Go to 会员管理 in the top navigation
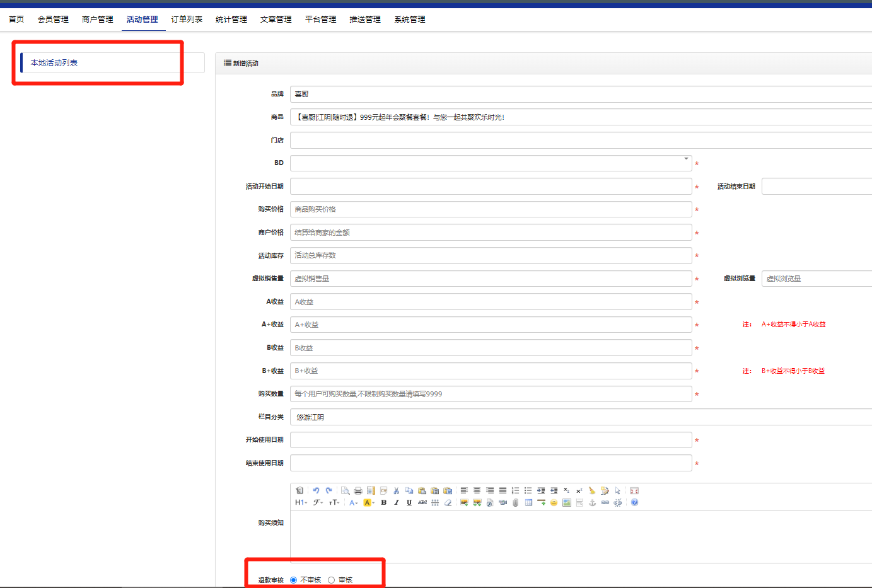Viewport: 872px width, 588px height. click(x=53, y=20)
